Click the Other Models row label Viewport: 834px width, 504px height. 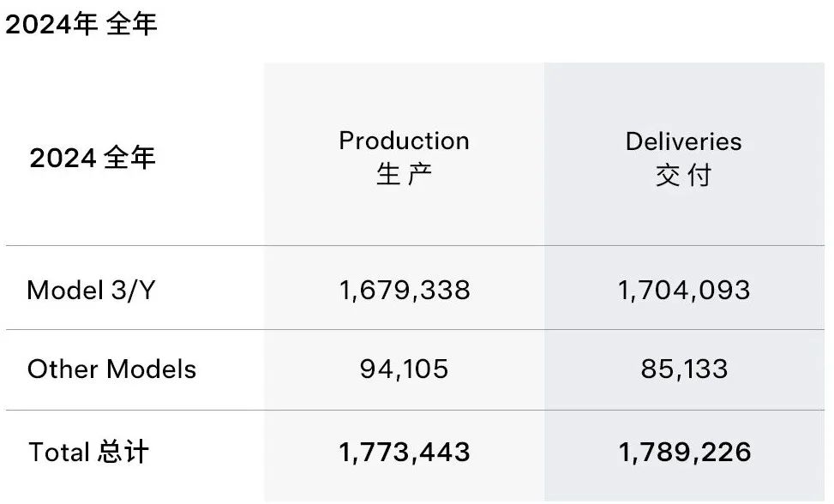(111, 369)
